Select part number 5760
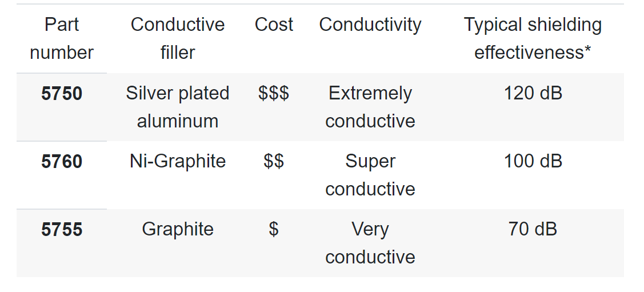Viewport: 644px width, 292px height. pos(62,161)
